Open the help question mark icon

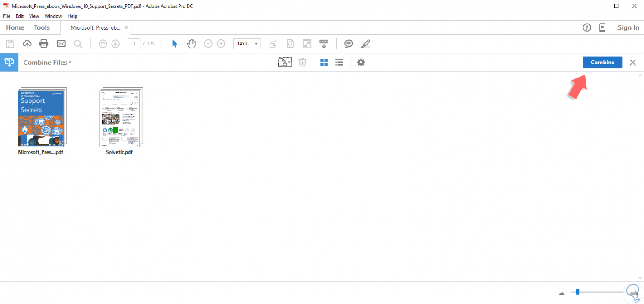point(587,27)
